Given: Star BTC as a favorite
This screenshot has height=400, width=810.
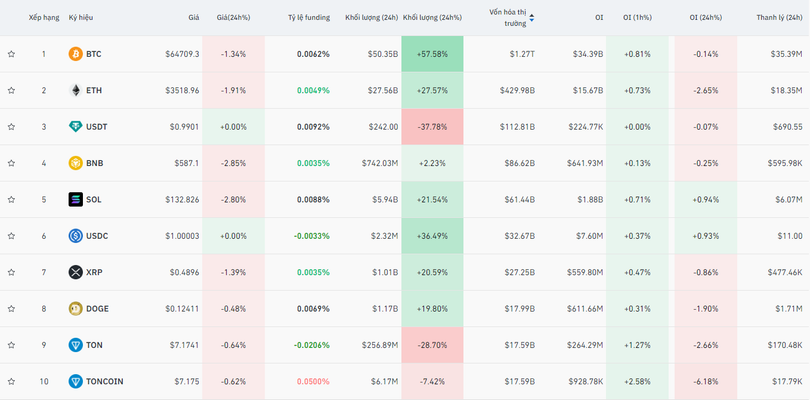Looking at the screenshot, I should tap(11, 54).
